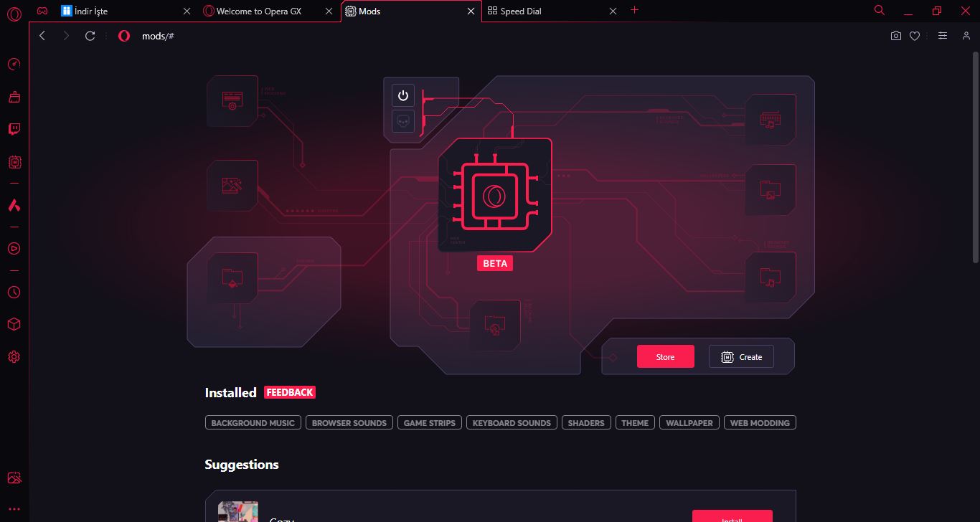Viewport: 980px width, 522px height.
Task: Select the web modding node icon
Action: point(232,101)
